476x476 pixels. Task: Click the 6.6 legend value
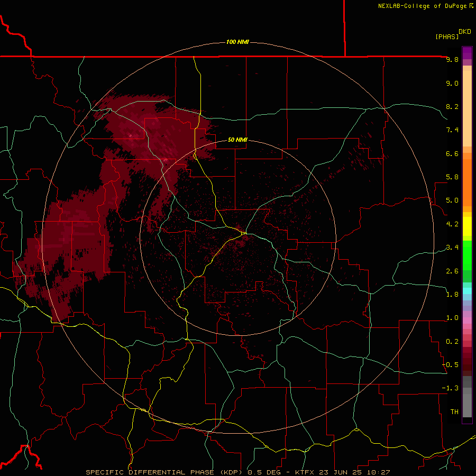pyautogui.click(x=452, y=153)
